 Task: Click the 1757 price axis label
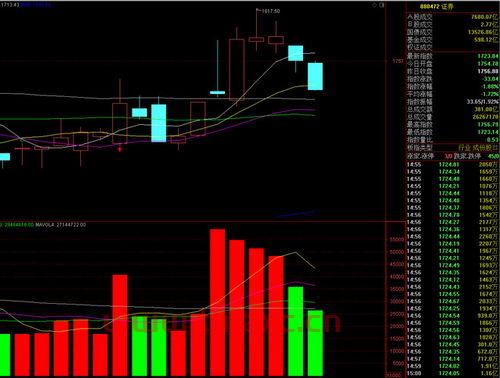(398, 61)
